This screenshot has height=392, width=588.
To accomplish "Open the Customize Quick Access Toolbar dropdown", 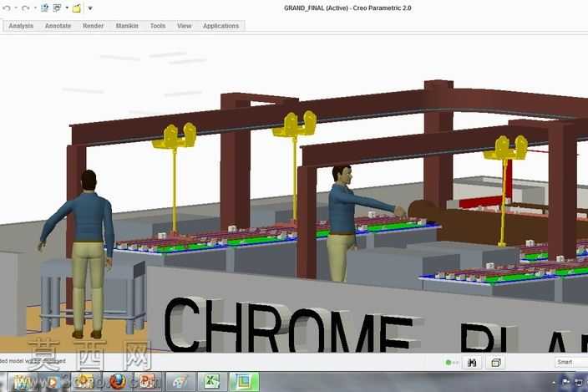I will [90, 8].
